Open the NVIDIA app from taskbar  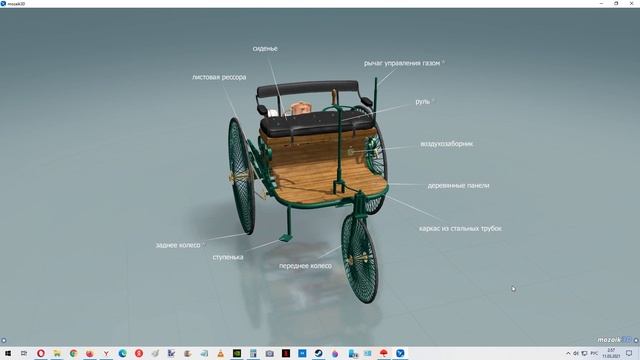237,353
